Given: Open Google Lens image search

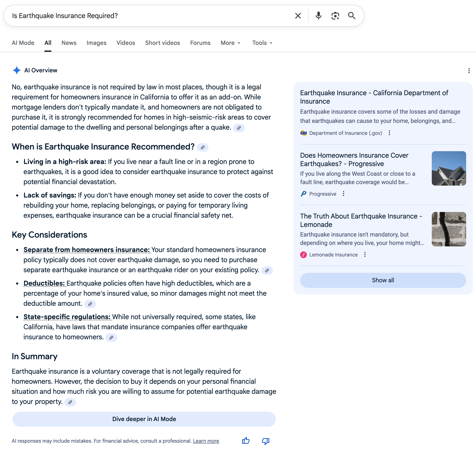Looking at the screenshot, I should 335,16.
